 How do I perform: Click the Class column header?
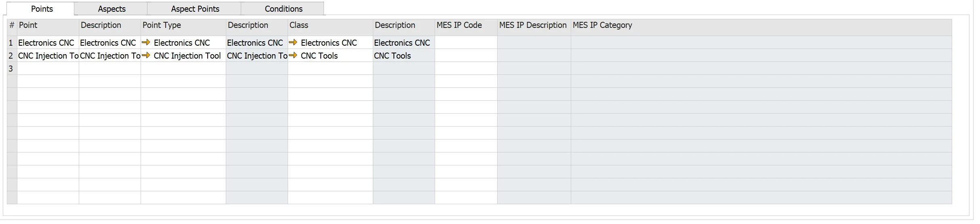330,25
